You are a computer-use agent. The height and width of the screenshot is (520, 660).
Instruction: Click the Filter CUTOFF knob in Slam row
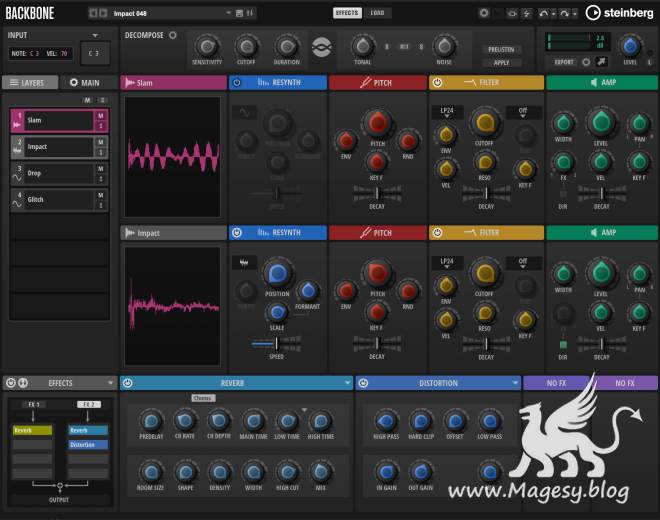(484, 123)
